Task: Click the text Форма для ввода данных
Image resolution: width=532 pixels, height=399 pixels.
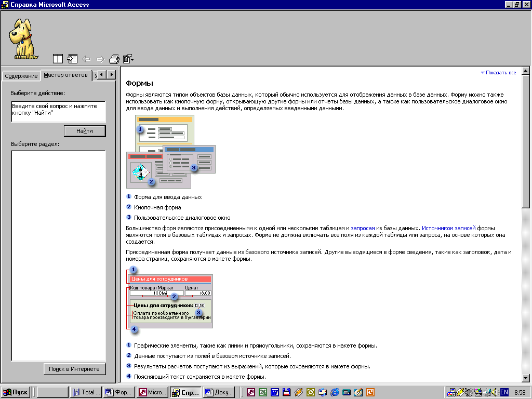Action: 168,197
